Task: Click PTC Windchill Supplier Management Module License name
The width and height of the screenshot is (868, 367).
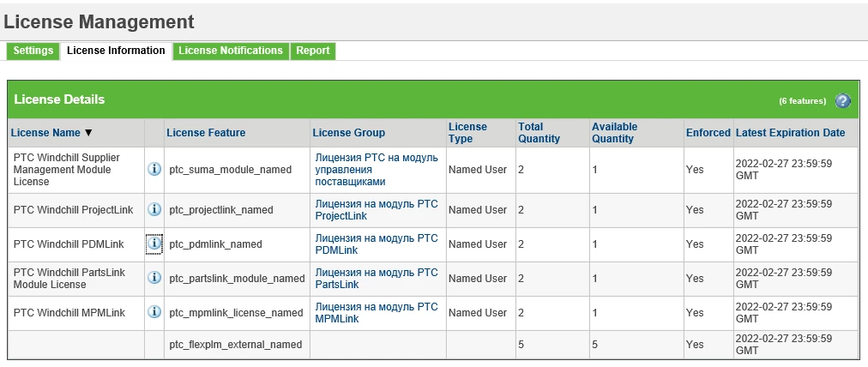Action: pyautogui.click(x=66, y=170)
